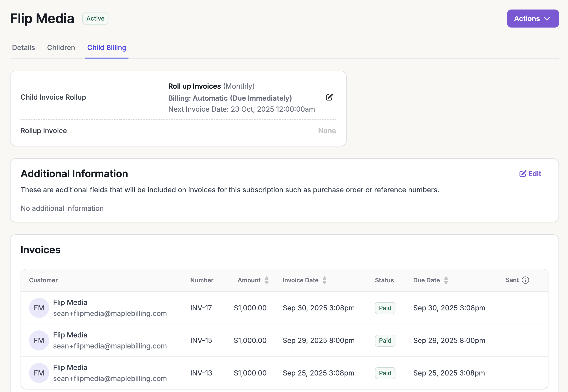Open the Actions dropdown menu
568x392 pixels.
click(x=533, y=19)
